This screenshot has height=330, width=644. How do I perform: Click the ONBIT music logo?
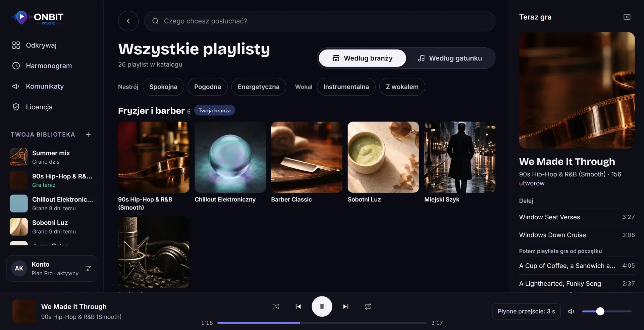[37, 18]
